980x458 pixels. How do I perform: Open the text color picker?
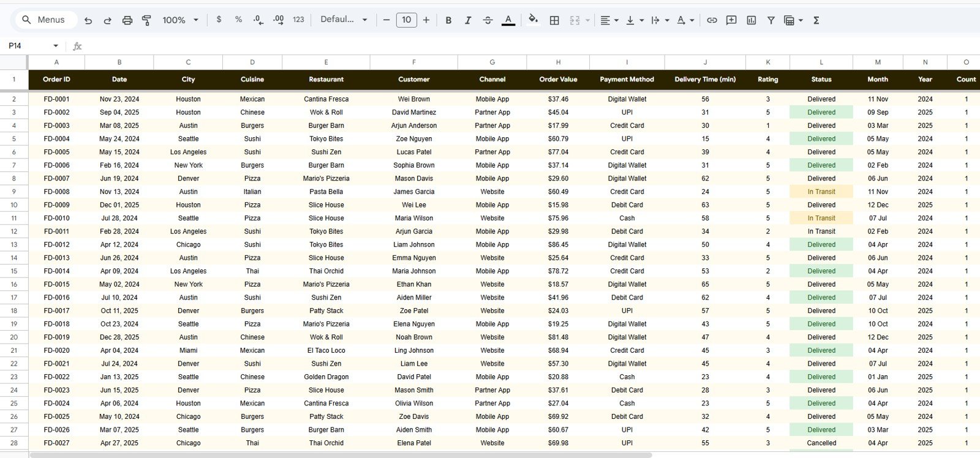tap(508, 20)
